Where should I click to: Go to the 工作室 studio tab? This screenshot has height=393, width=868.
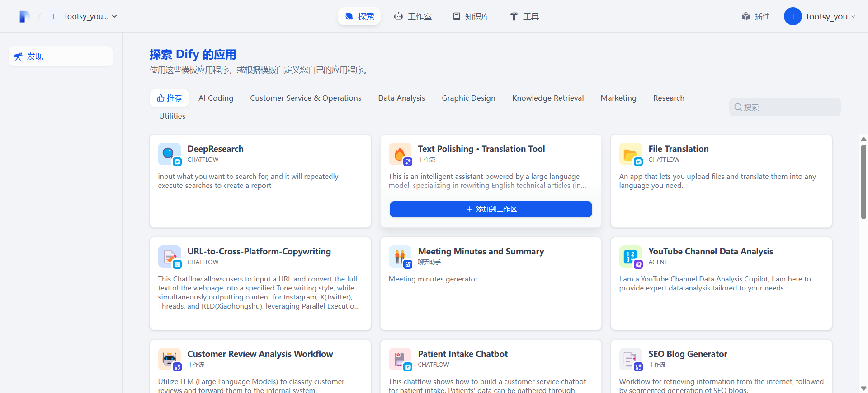click(x=413, y=16)
